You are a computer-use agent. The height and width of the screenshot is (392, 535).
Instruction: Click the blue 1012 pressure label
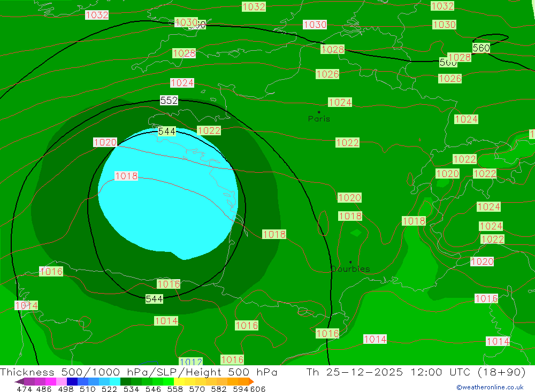(x=191, y=362)
